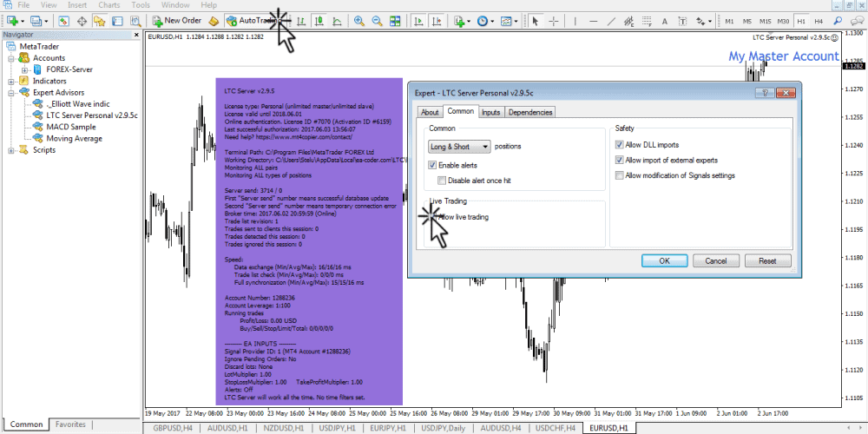Expand the Scripts tree node
This screenshot has width=868, height=434.
pos(11,150)
